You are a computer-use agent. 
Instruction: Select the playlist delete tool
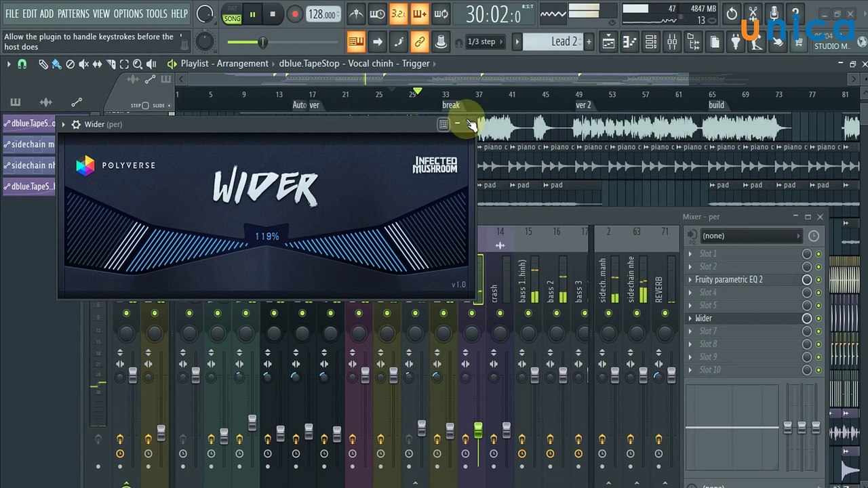click(70, 64)
